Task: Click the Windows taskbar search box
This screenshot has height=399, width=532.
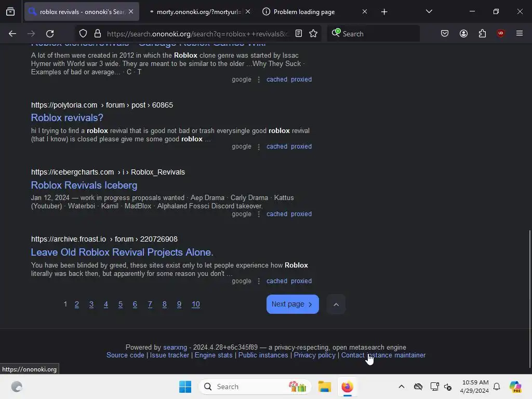Action: tap(255, 387)
